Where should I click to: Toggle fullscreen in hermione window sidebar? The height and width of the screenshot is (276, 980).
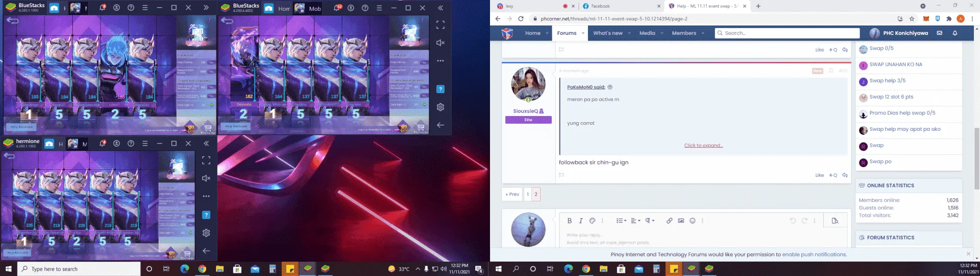pyautogui.click(x=206, y=160)
